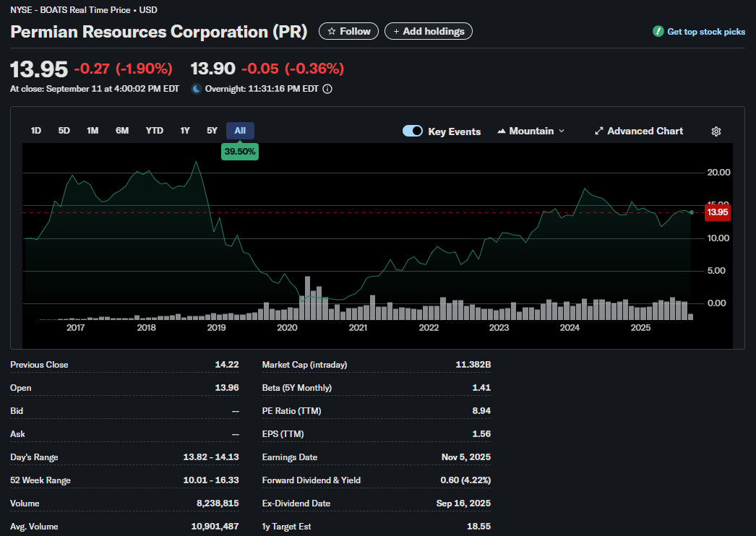Click the 13.95 red price marker
756x536 pixels.
tap(718, 212)
